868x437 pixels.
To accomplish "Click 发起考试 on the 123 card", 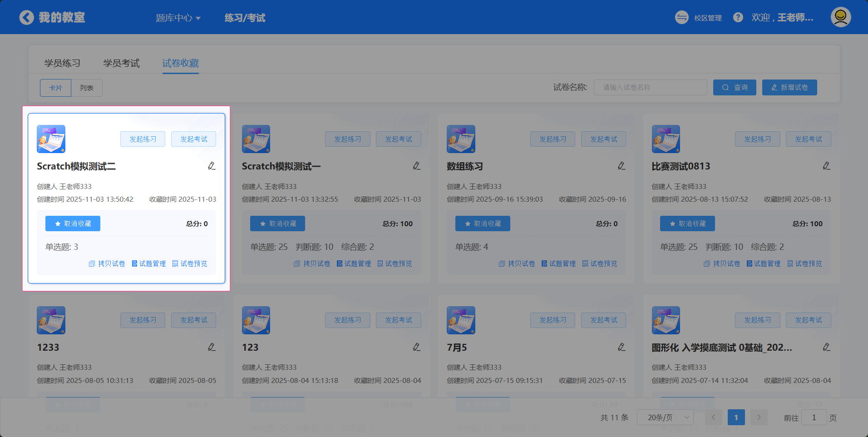I will 399,320.
